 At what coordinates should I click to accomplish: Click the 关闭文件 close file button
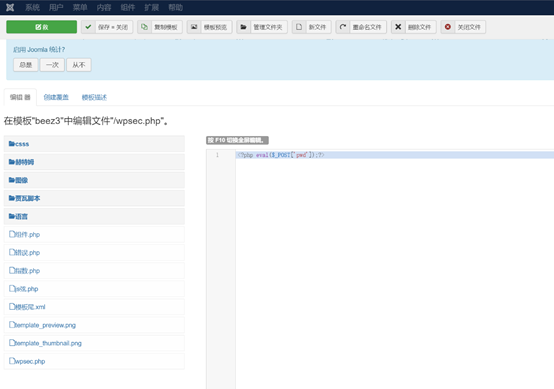[x=463, y=27]
